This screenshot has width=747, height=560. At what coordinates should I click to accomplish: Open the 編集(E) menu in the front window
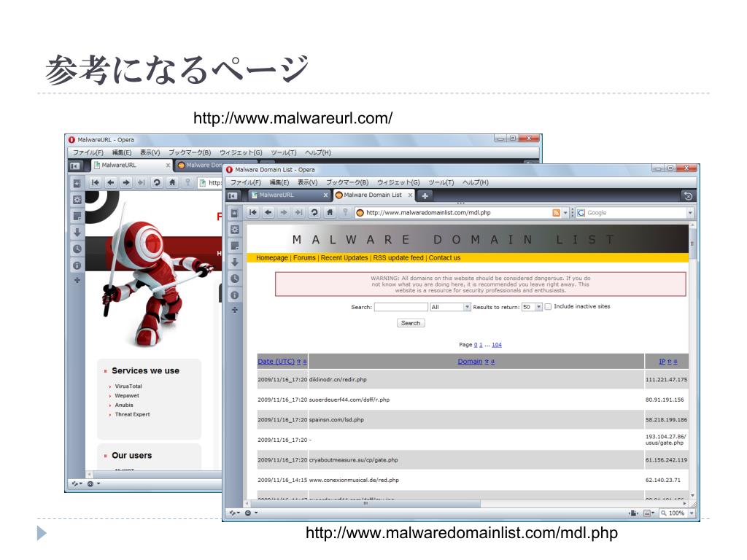tap(279, 182)
